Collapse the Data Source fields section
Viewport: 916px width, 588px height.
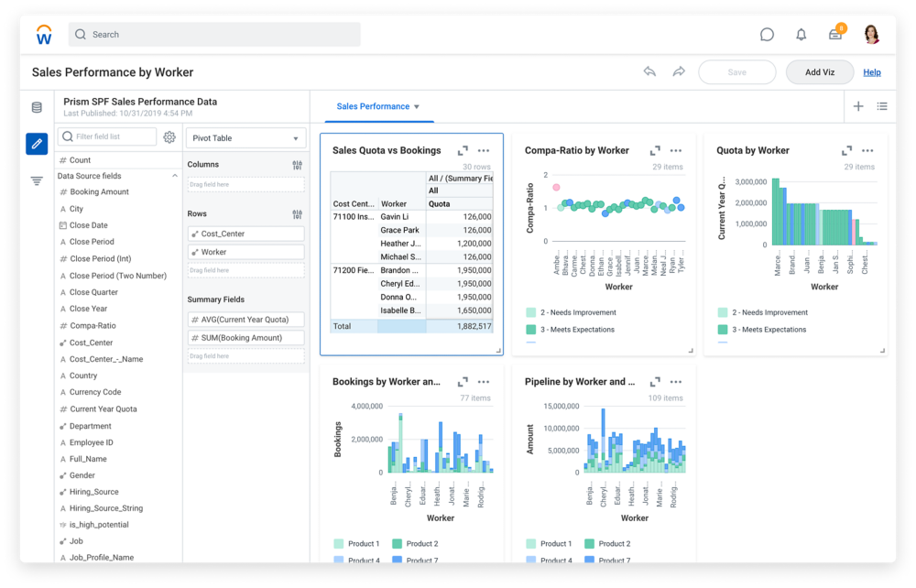(x=175, y=176)
